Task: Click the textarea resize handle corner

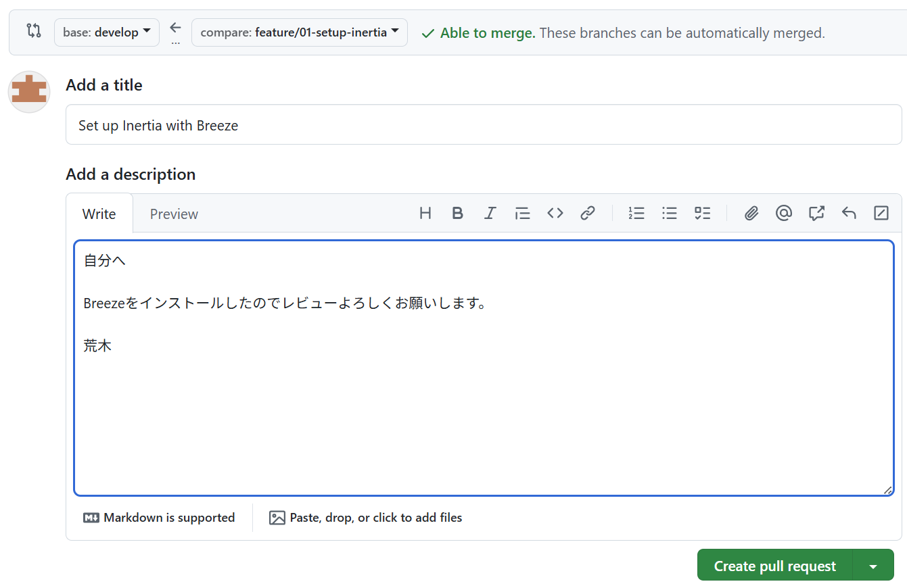Action: (887, 490)
